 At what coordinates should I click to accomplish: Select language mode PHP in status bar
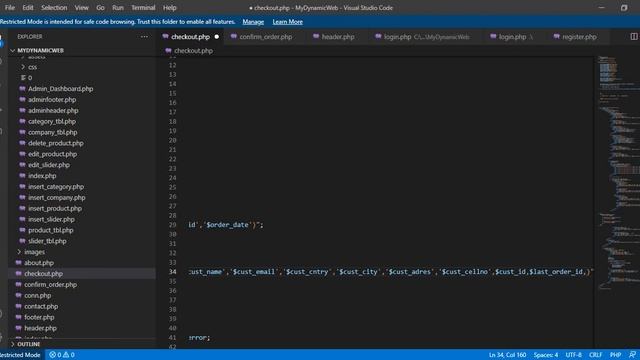tap(616, 355)
